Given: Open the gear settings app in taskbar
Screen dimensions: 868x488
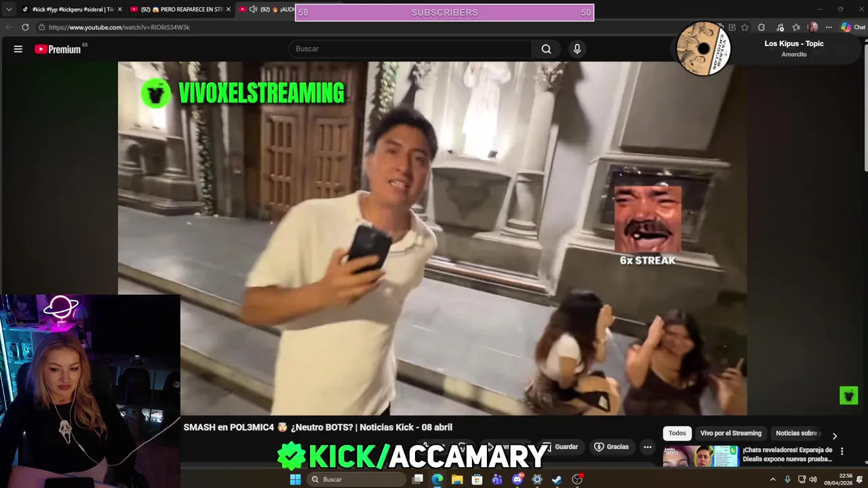Looking at the screenshot, I should pos(537,479).
